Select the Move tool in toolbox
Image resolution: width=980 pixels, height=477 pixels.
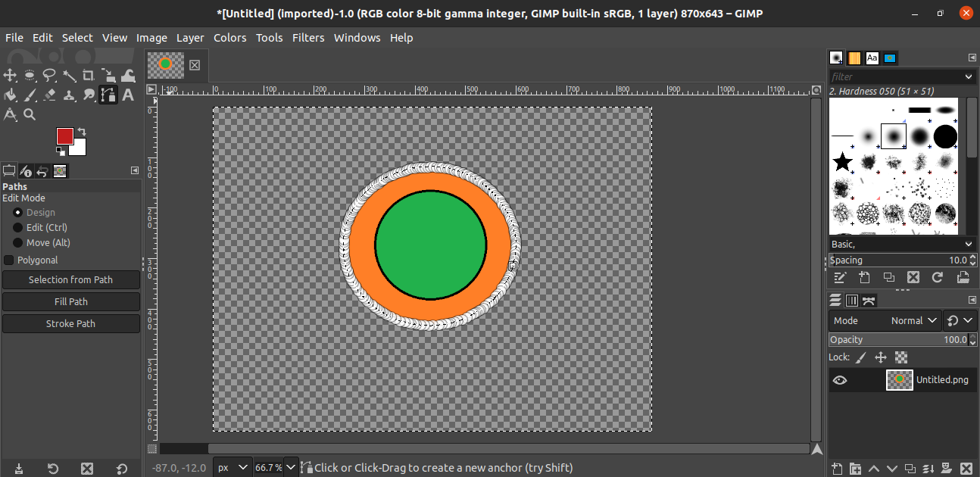tap(11, 75)
